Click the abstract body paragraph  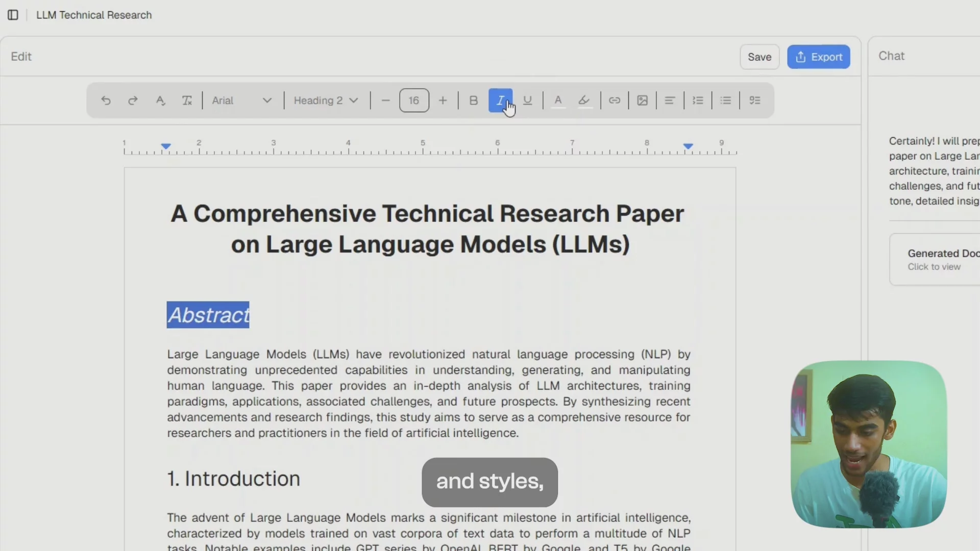pyautogui.click(x=429, y=393)
